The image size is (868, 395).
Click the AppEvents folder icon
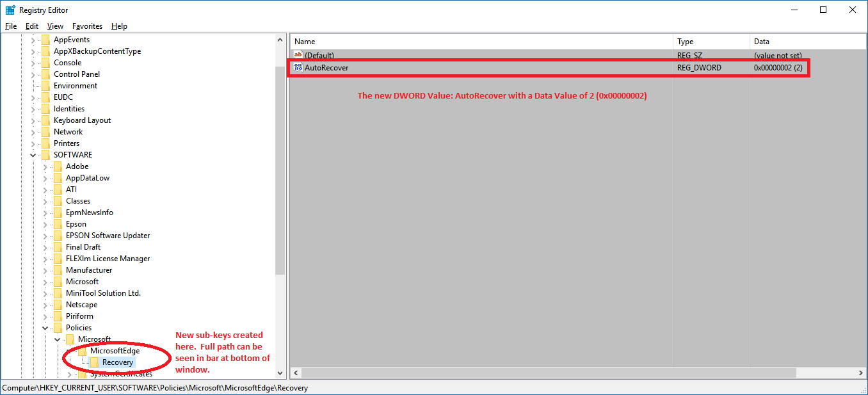tap(45, 40)
